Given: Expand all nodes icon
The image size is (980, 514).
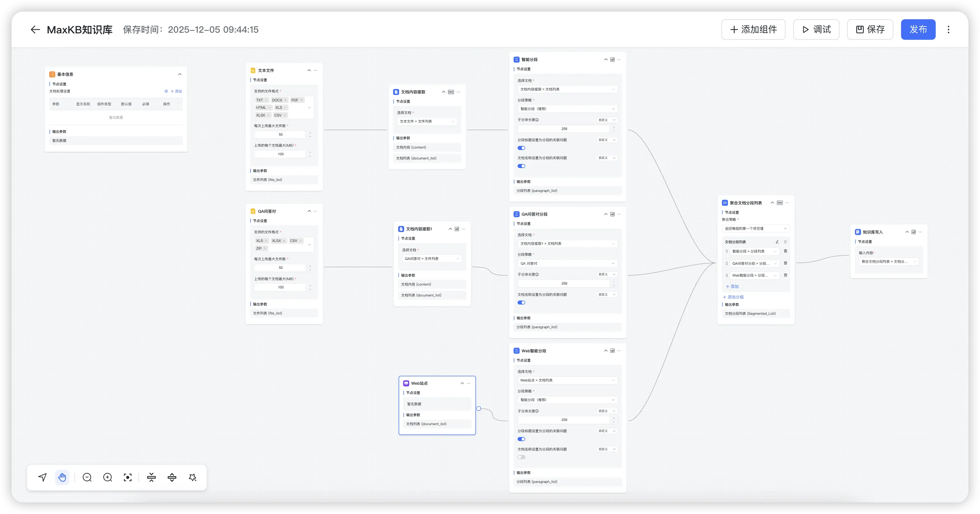Looking at the screenshot, I should pyautogui.click(x=172, y=477).
